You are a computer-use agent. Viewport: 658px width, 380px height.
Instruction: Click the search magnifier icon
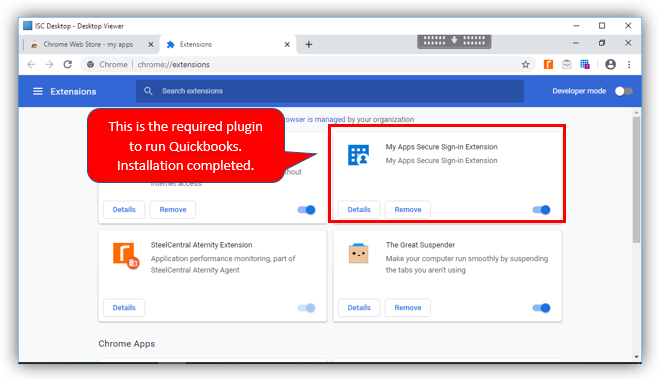[148, 91]
